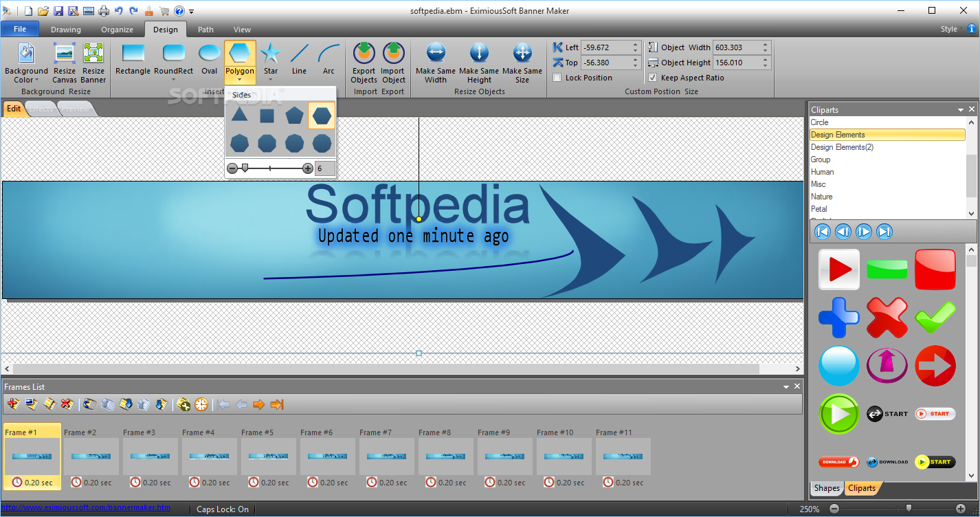
Task: Open the File menu
Action: click(x=20, y=30)
